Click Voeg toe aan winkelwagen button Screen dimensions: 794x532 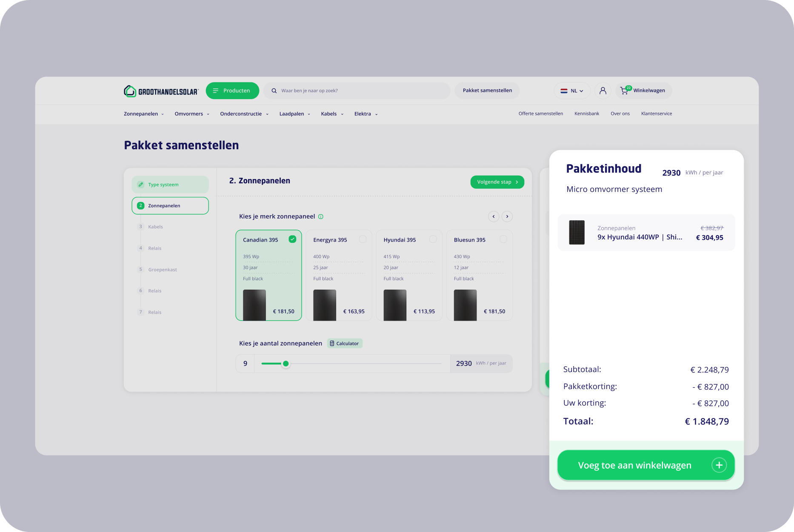(x=646, y=465)
